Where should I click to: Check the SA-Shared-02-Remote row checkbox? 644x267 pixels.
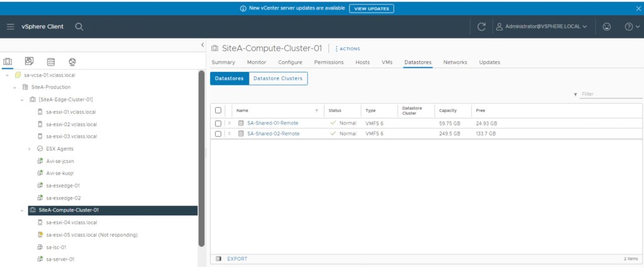218,133
